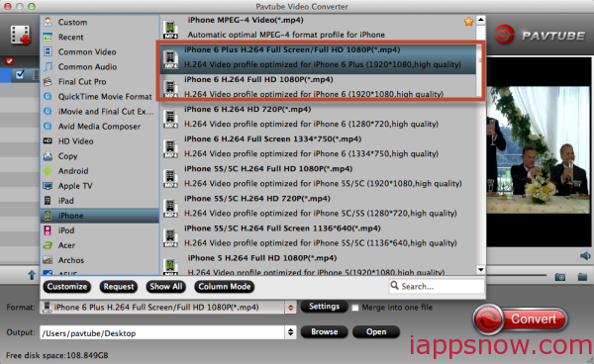Click the snapshot camera icon
This screenshot has height=364, width=594.
coord(560,277)
